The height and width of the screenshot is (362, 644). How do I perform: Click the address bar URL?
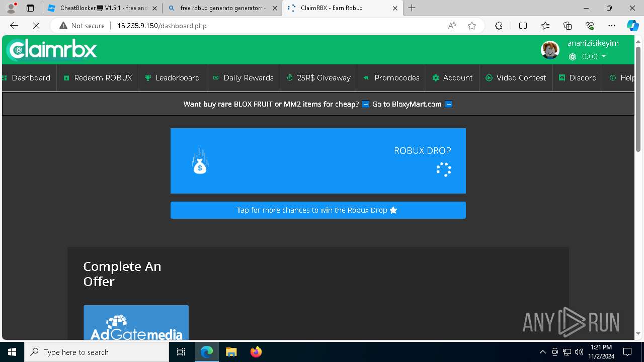coord(162,26)
